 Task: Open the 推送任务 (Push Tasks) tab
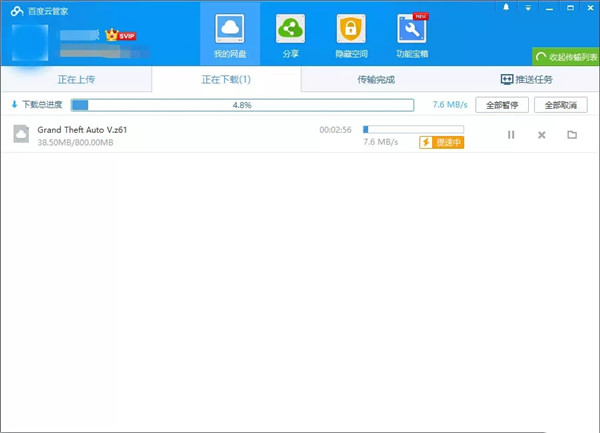526,79
